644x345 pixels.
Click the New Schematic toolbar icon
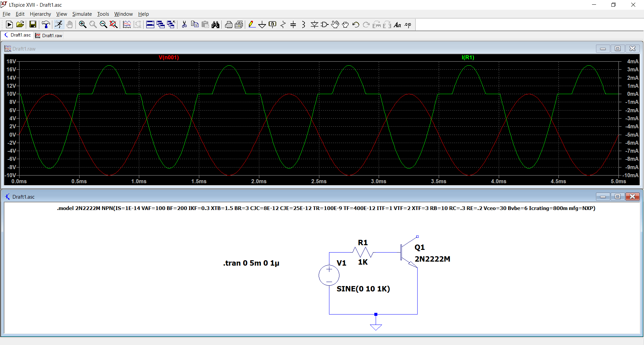[x=9, y=24]
